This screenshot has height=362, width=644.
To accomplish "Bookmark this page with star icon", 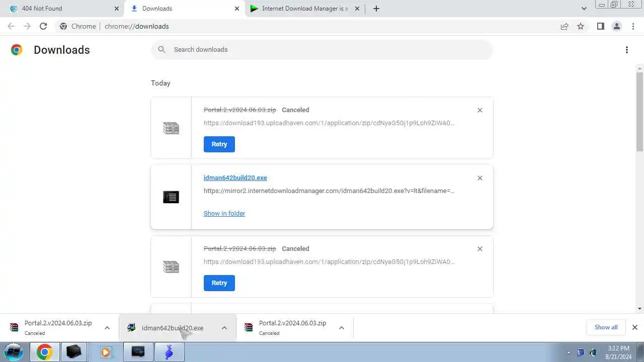I will click(x=581, y=26).
